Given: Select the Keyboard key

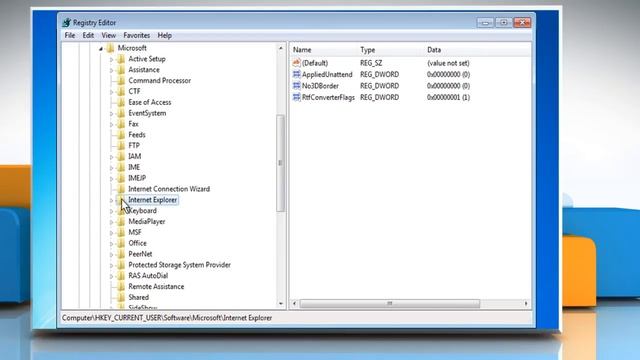Looking at the screenshot, I should (142, 211).
